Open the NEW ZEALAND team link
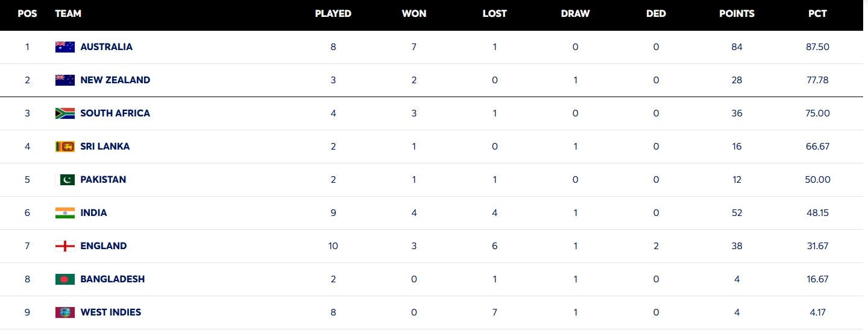 [115, 80]
